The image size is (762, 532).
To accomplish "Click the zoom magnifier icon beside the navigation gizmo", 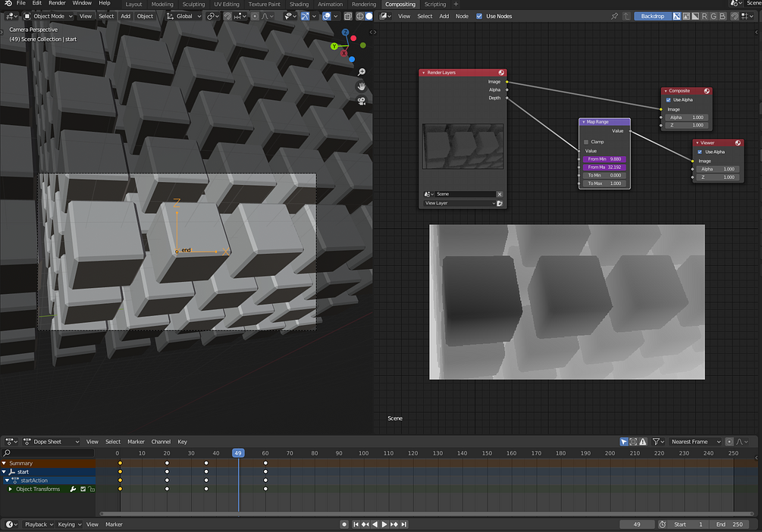I will pyautogui.click(x=362, y=70).
